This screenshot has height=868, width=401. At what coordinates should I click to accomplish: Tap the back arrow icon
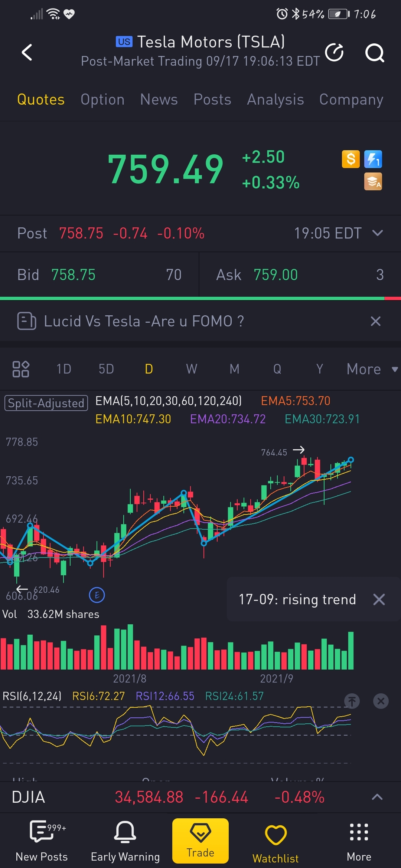pyautogui.click(x=27, y=52)
